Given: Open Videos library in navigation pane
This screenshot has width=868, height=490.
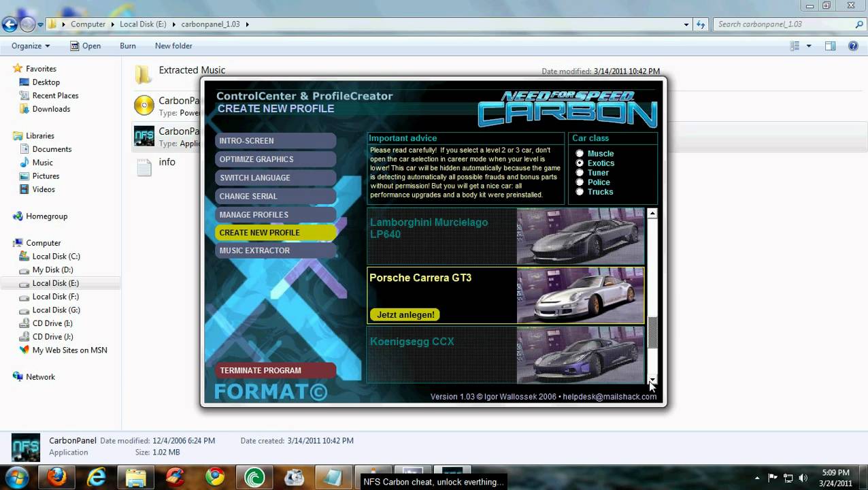Looking at the screenshot, I should coord(44,189).
